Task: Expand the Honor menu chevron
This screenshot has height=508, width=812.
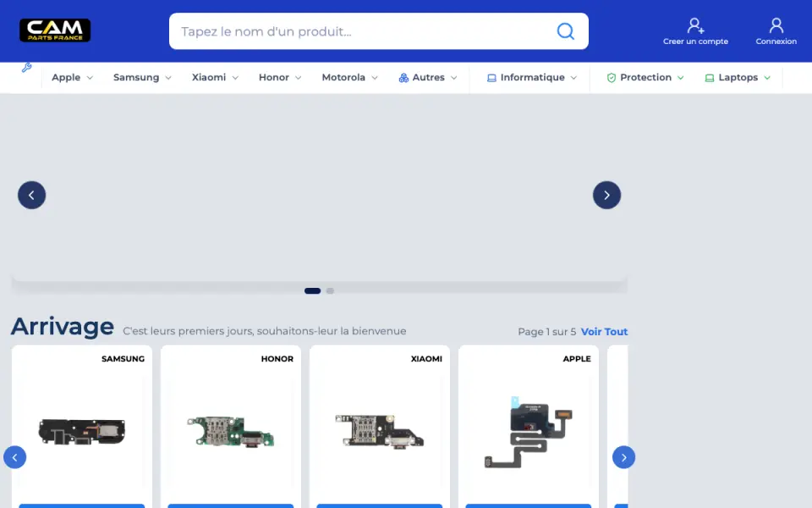Action: click(x=299, y=78)
